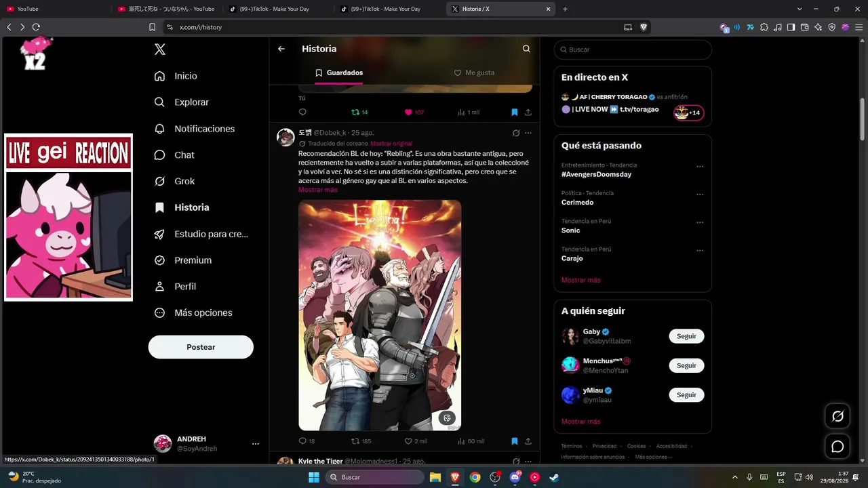
Task: Show more trends under Qué está pasando
Action: [x=581, y=280]
